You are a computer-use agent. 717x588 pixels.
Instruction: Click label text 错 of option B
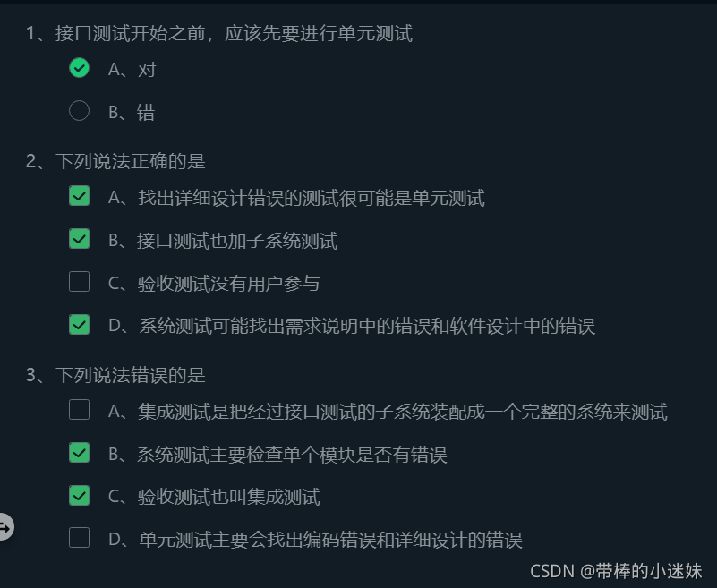point(146,113)
